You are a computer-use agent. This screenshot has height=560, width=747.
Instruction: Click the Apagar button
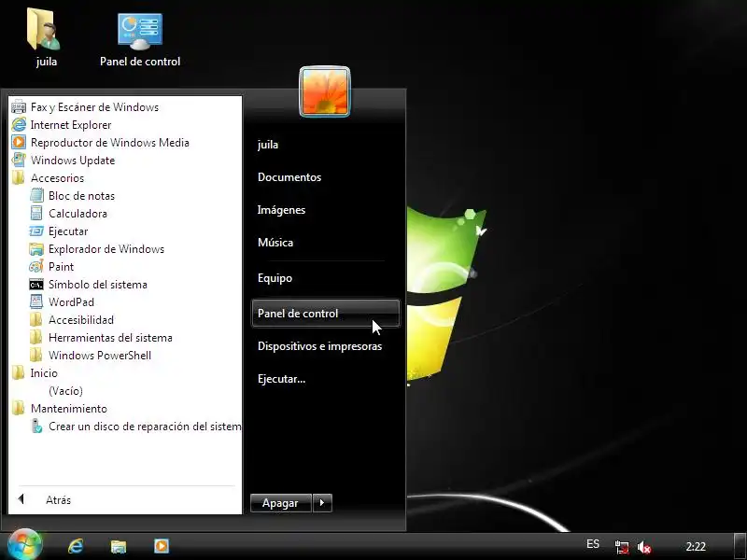point(281,503)
